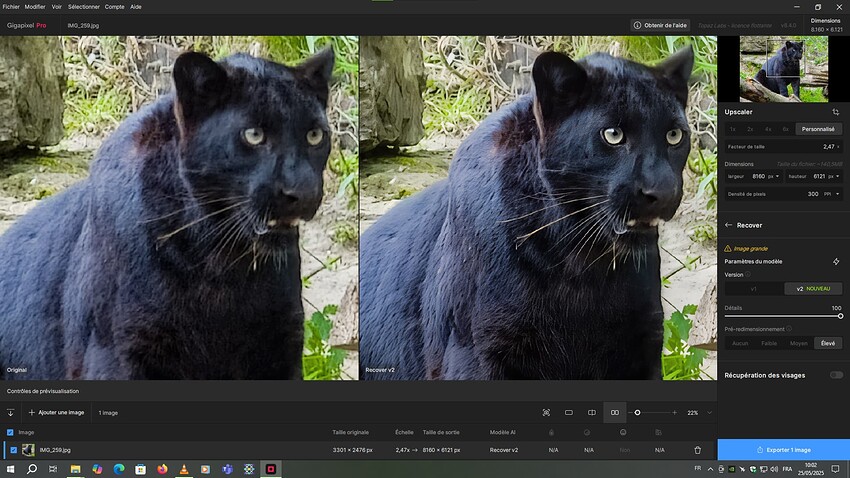Image resolution: width=850 pixels, height=478 pixels.
Task: Open the PPI density unit dropdown
Action: [832, 194]
